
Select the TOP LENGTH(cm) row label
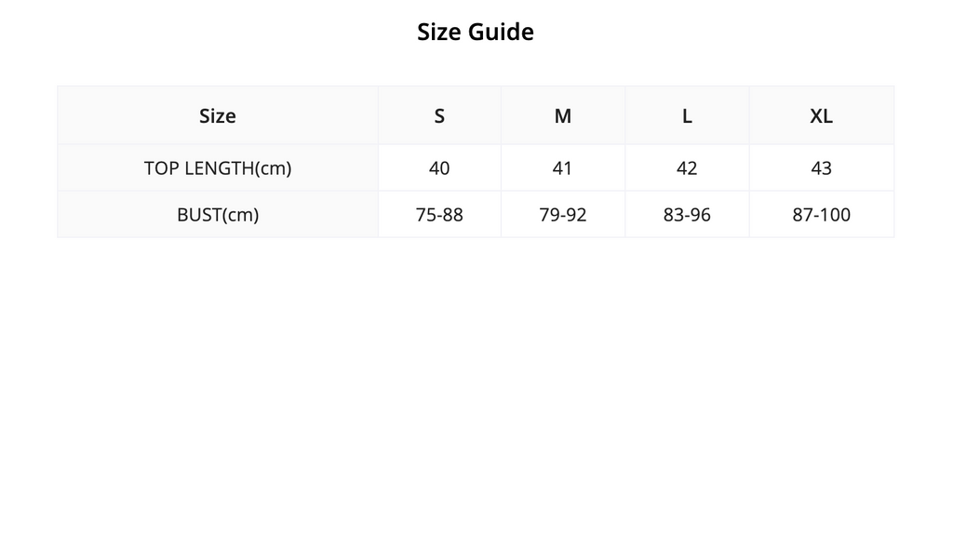tap(218, 168)
